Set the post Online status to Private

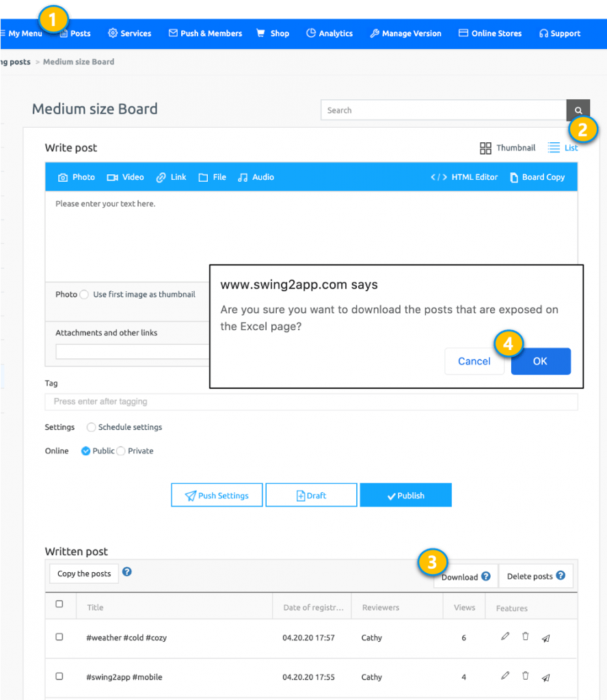[x=120, y=450]
